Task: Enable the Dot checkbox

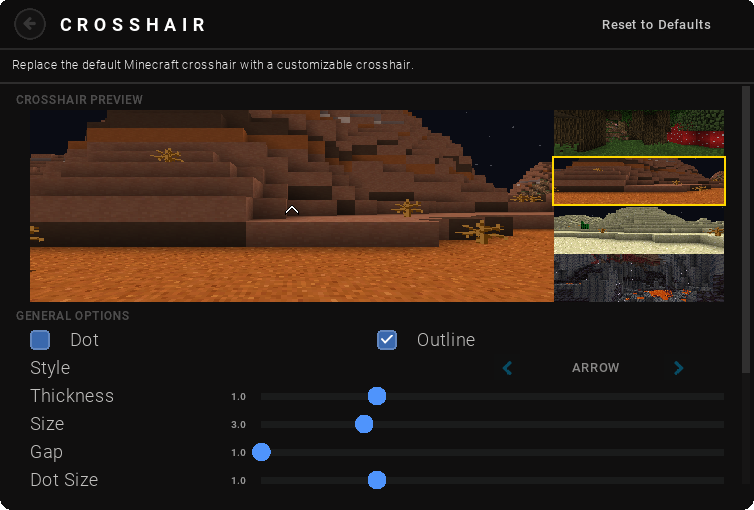Action: coord(40,340)
